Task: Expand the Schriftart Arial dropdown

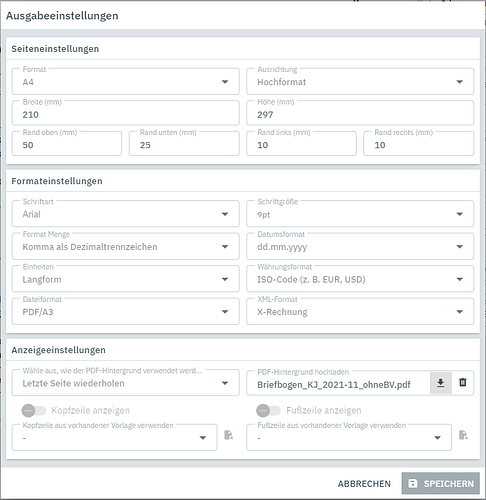Action: click(126, 214)
